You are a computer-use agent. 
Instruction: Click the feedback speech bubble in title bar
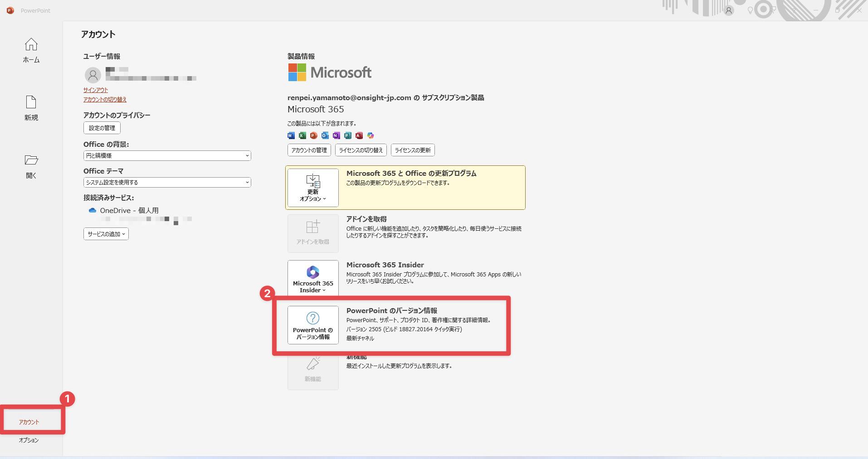point(774,10)
